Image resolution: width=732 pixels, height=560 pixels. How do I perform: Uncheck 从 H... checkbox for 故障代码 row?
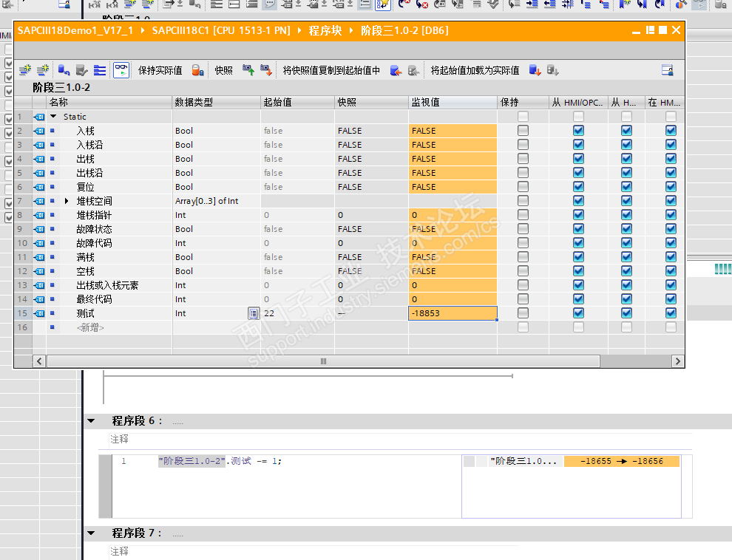click(626, 243)
